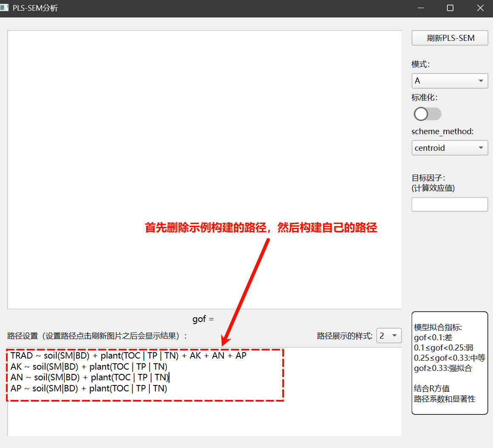Screen dimensions: 493x448
Task: Toggle the 标准化 switch
Action: pos(427,114)
